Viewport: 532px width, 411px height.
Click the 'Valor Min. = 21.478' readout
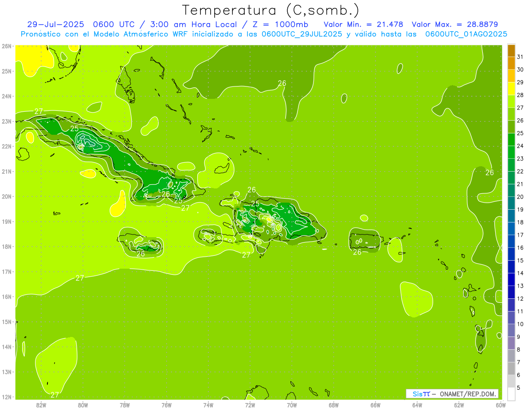point(364,24)
